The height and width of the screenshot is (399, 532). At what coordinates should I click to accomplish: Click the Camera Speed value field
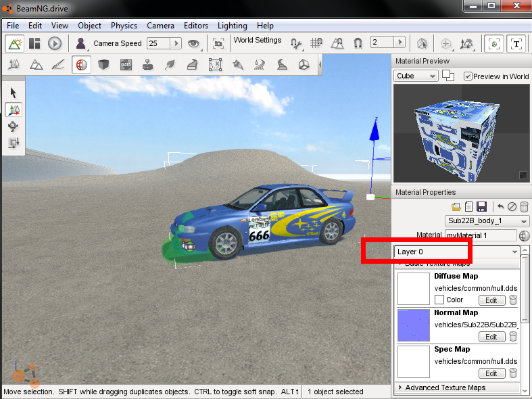pyautogui.click(x=158, y=43)
